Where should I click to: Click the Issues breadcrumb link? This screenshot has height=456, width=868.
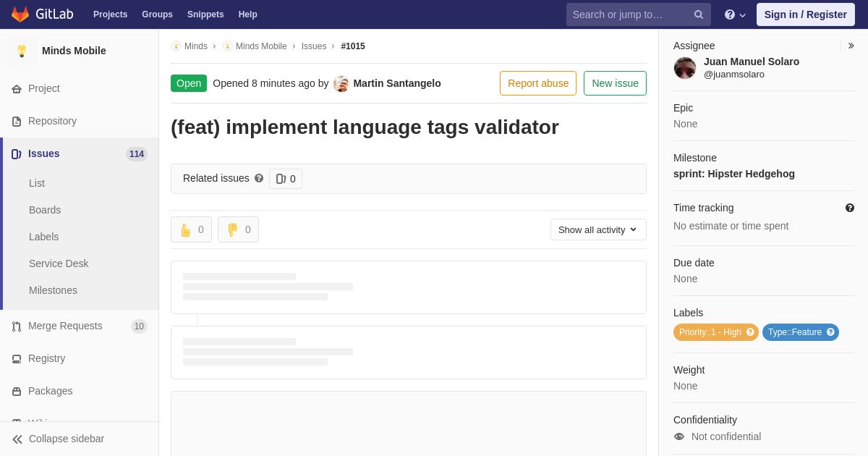point(314,46)
